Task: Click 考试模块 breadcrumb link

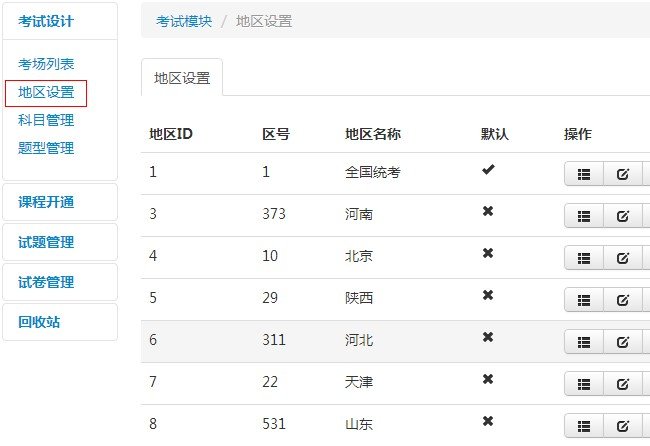Action: pos(184,21)
